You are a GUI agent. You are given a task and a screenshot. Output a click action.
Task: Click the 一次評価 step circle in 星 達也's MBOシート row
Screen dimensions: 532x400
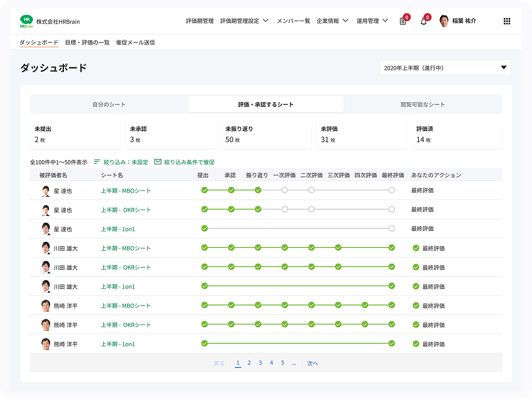[285, 190]
